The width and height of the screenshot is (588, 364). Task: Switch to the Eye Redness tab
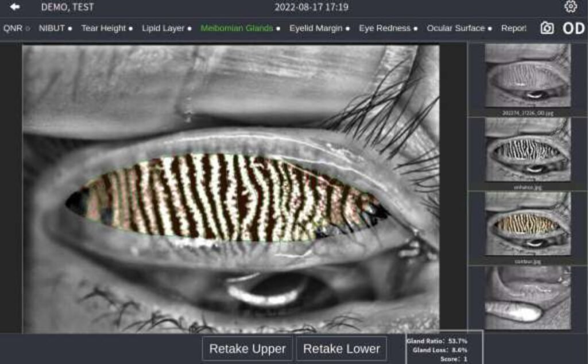[388, 28]
